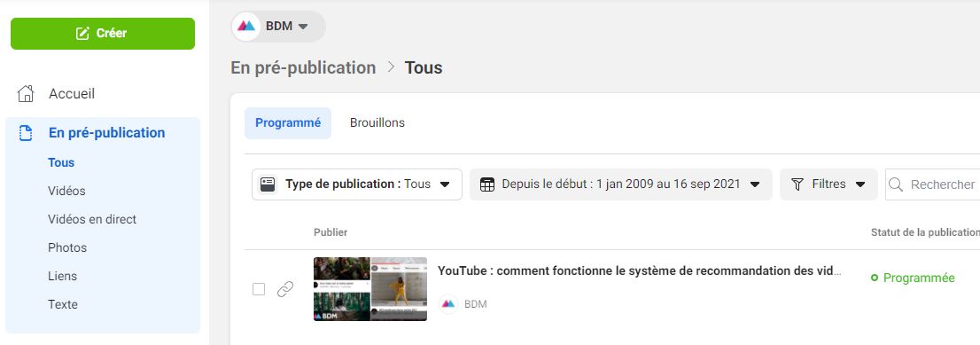
Task: Open the Depuis le début date range dropdown
Action: 620,184
